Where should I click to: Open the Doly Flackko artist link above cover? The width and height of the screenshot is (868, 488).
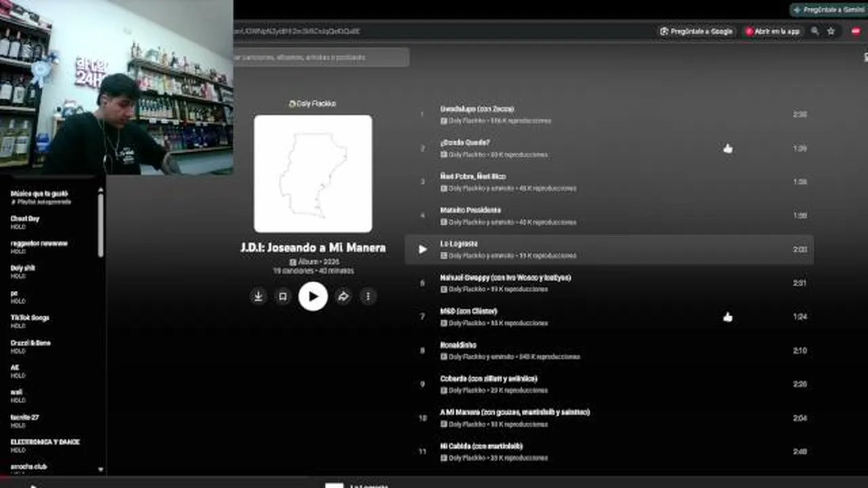pos(313,104)
